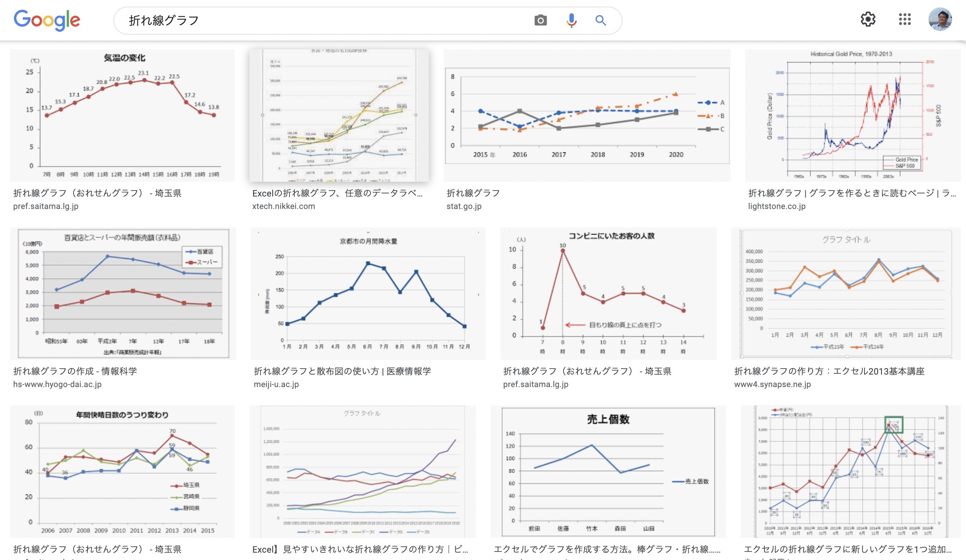Start voice search with microphone icon
The height and width of the screenshot is (560, 966).
pos(571,20)
